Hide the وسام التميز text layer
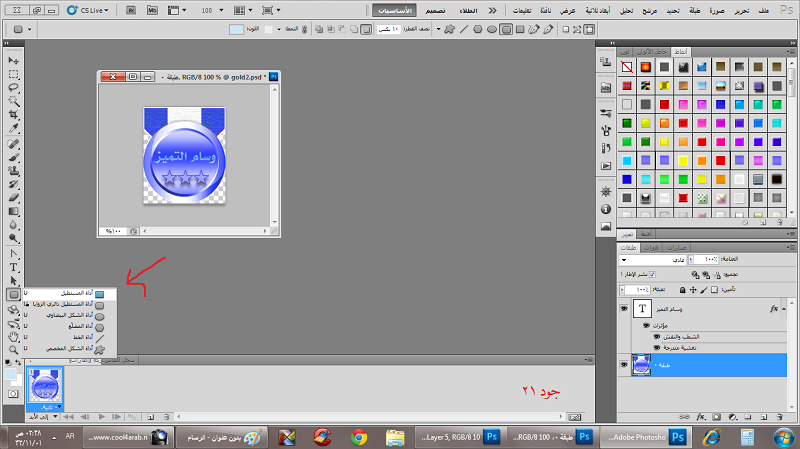Image resolution: width=800 pixels, height=449 pixels. click(625, 309)
